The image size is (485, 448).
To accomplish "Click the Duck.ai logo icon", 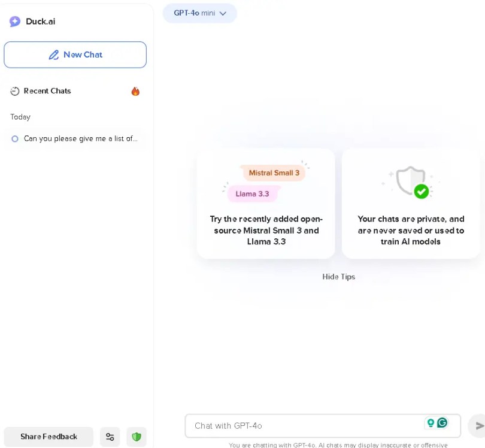I will tap(14, 22).
